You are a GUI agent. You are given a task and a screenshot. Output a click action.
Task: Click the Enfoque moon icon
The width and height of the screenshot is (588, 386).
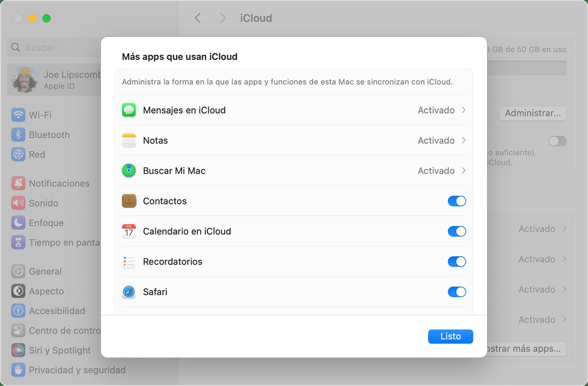coord(18,222)
